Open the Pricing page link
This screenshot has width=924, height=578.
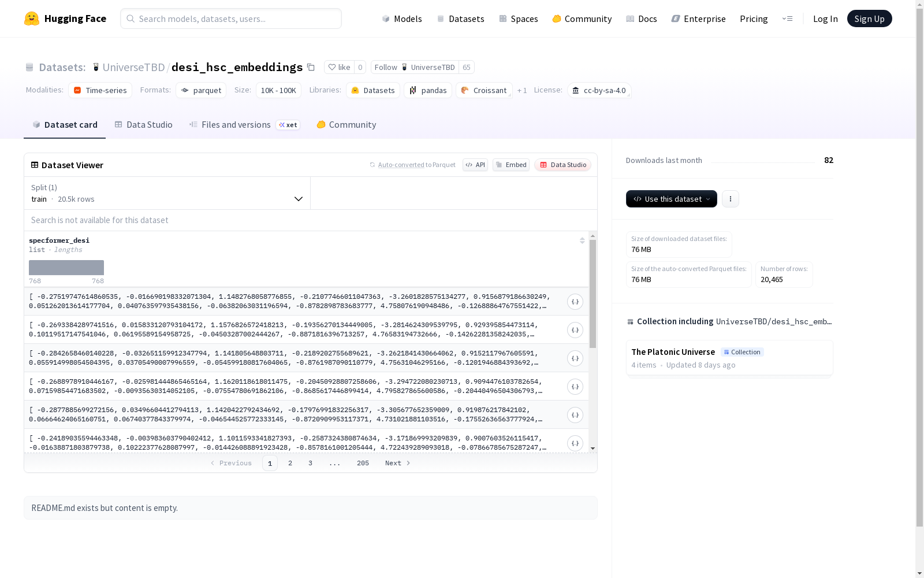click(x=754, y=18)
